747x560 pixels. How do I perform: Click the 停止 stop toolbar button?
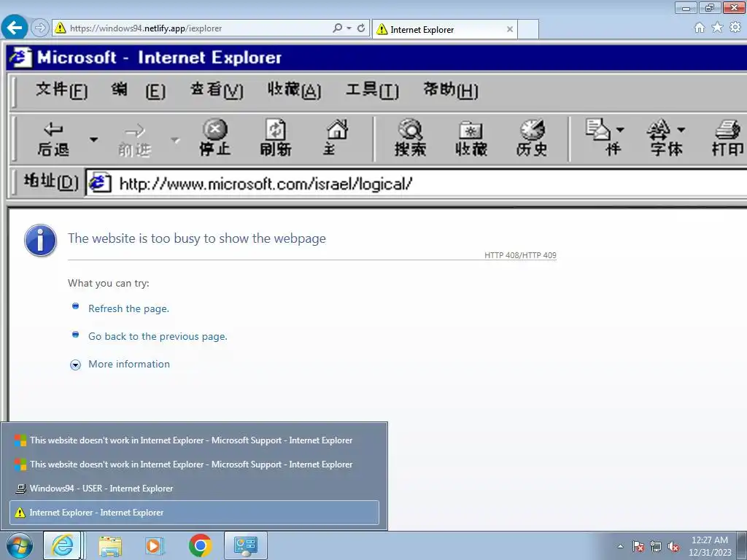pos(215,138)
